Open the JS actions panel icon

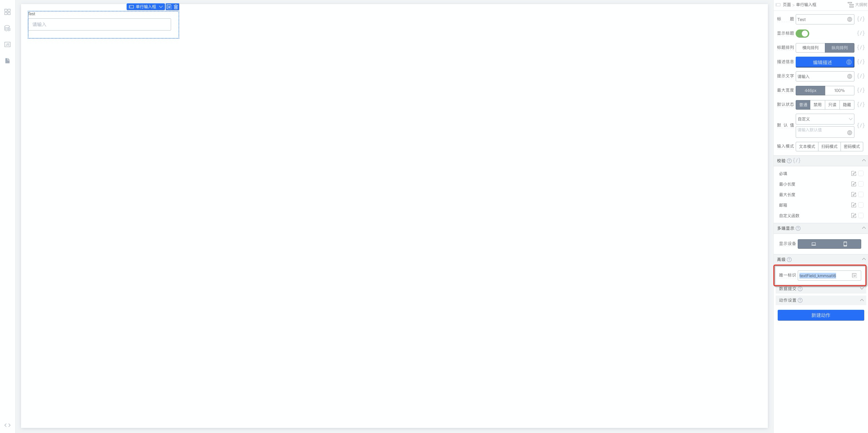pos(7,44)
